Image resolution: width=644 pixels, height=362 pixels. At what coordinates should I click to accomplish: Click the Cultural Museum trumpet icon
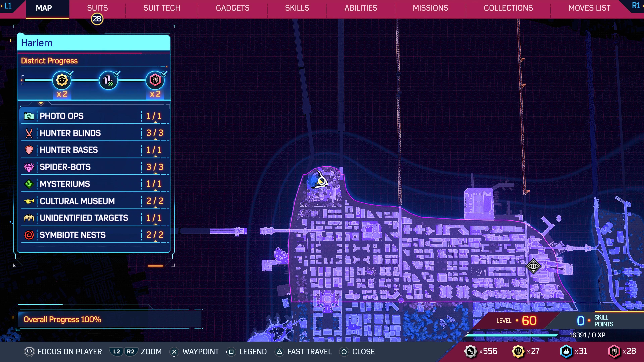click(29, 201)
